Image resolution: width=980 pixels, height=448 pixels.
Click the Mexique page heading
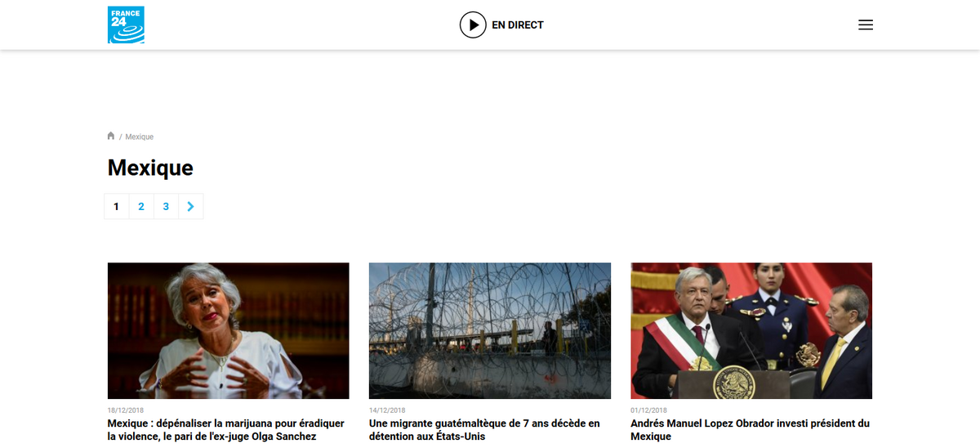click(150, 168)
